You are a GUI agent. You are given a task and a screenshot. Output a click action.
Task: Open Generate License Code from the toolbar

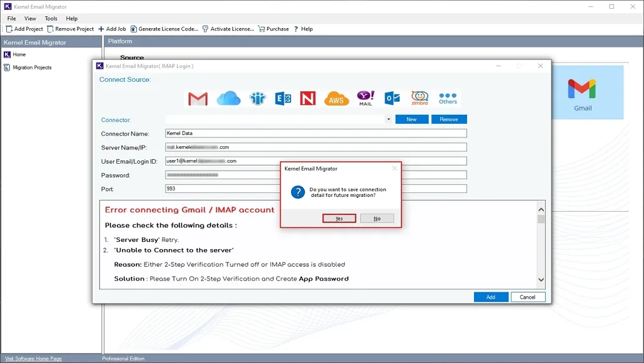(164, 29)
